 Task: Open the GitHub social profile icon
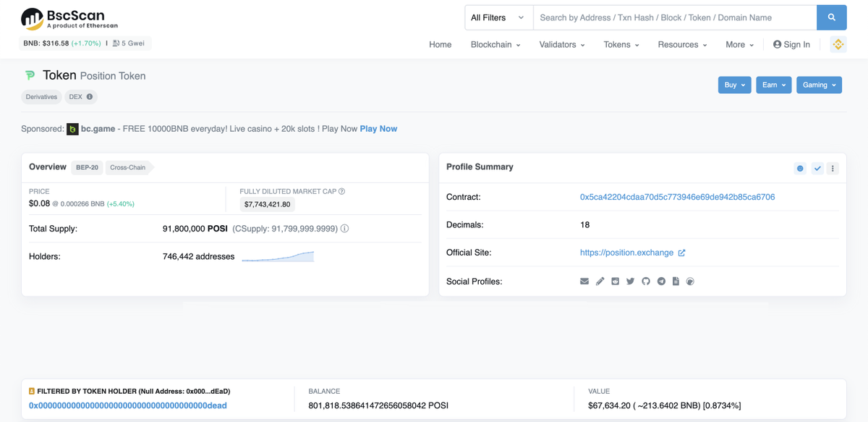[x=646, y=281]
